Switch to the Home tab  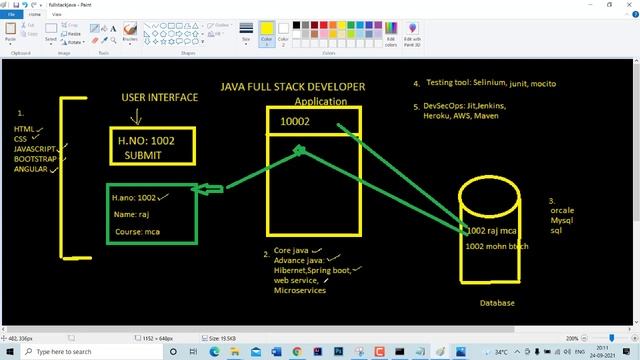pos(35,14)
